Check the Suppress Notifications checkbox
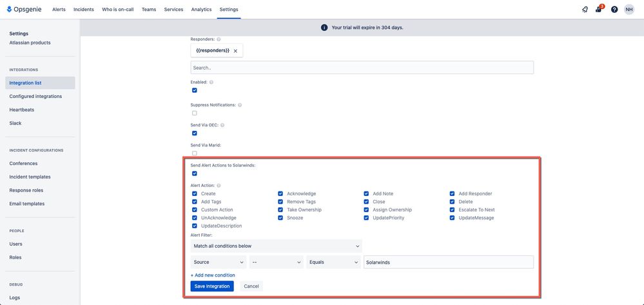 tap(194, 113)
